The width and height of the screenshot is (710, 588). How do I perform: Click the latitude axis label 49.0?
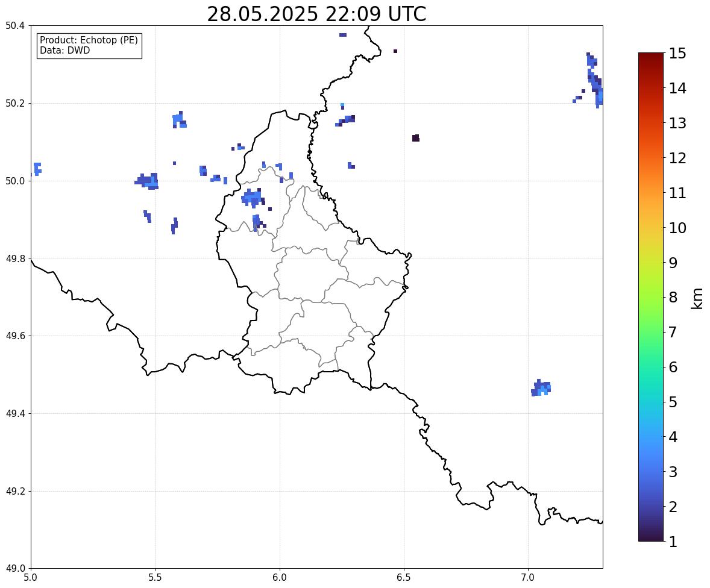pyautogui.click(x=15, y=569)
